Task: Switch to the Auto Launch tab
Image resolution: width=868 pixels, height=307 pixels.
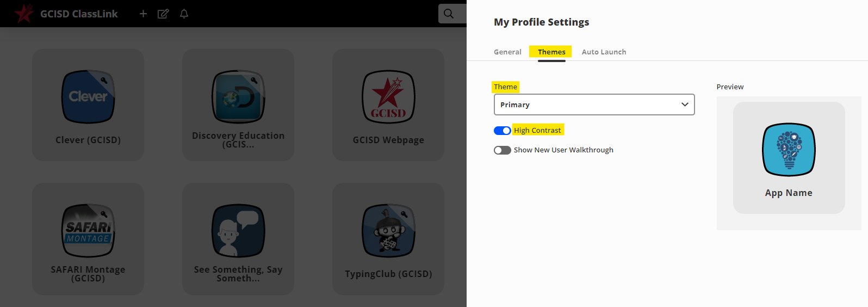Action: click(604, 52)
